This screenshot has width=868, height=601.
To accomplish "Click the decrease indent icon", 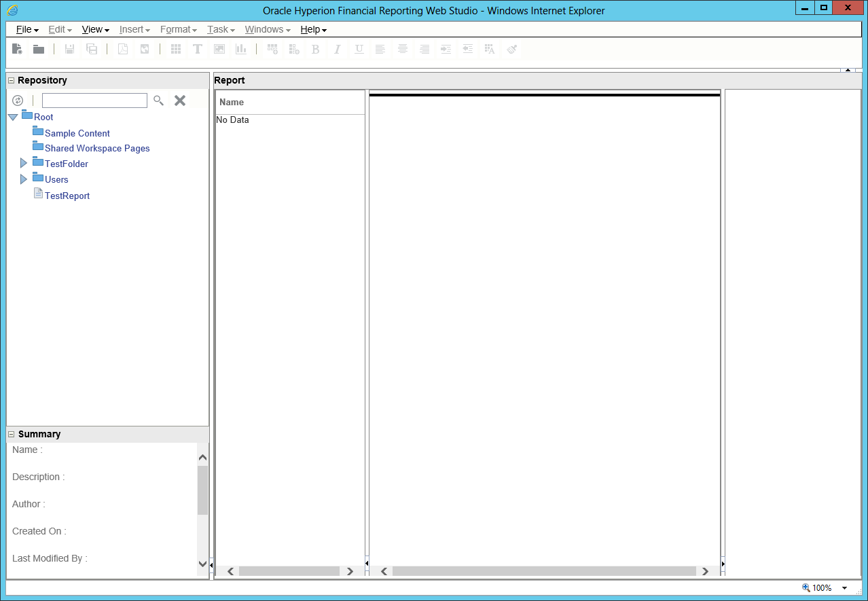I will tap(467, 49).
